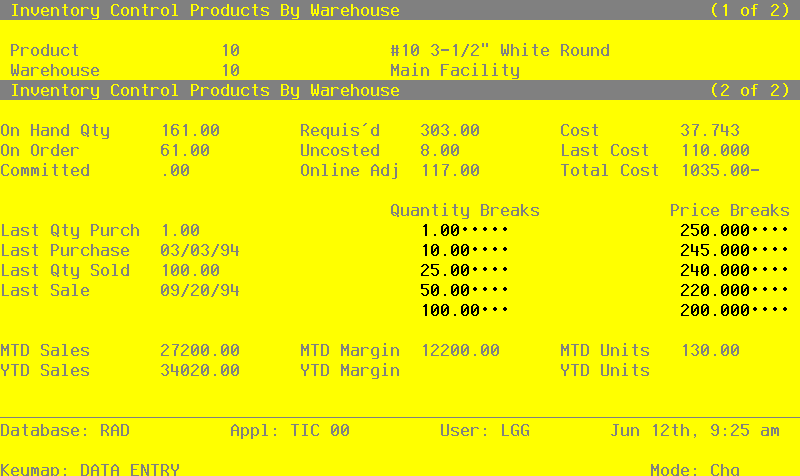Click the warehouse name Main Facility
The width and height of the screenshot is (800, 476).
[x=455, y=70]
